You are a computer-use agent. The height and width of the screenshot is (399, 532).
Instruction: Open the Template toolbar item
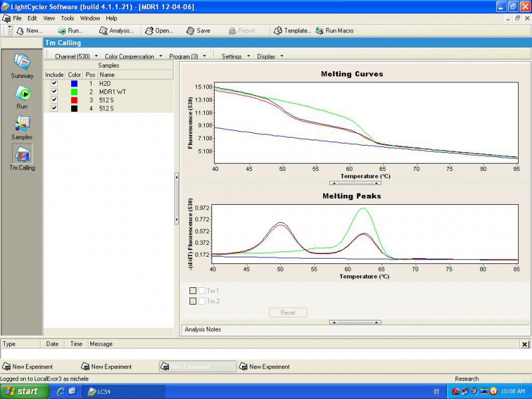291,31
